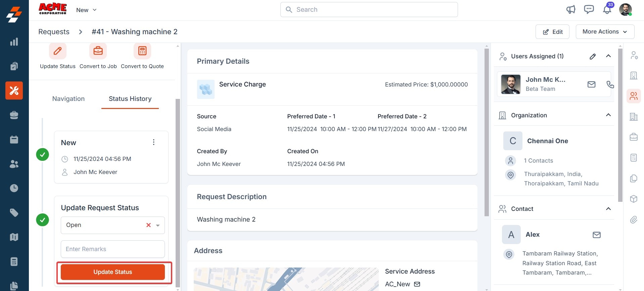Viewport: 644px width, 291px height.
Task: Click the Convert to Quote calculator icon
Action: pyautogui.click(x=142, y=51)
